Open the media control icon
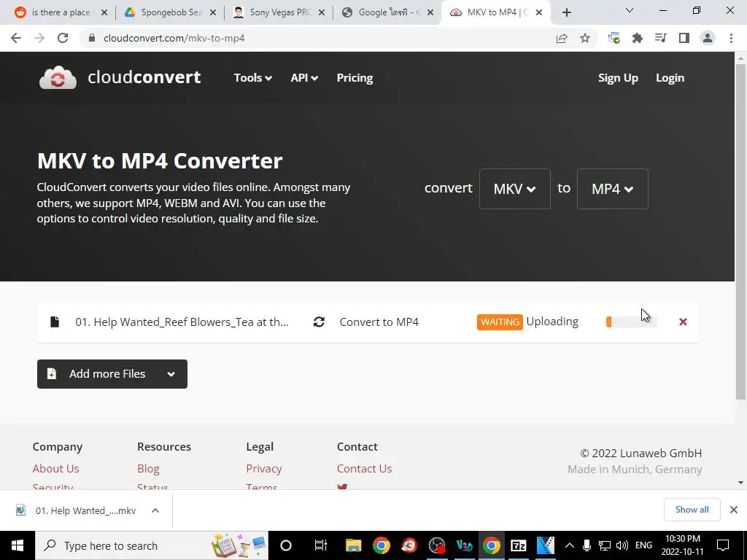This screenshot has height=560, width=747. pyautogui.click(x=661, y=38)
